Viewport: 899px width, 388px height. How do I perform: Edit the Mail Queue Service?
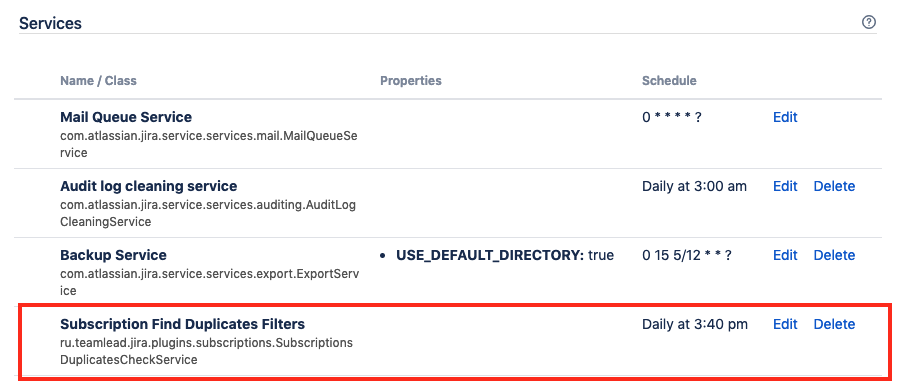tap(785, 117)
